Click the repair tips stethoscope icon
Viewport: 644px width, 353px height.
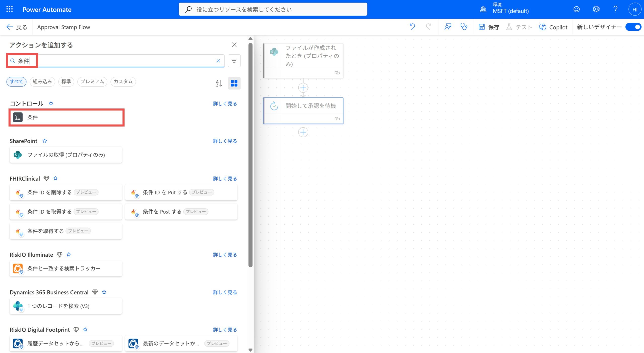pyautogui.click(x=464, y=27)
